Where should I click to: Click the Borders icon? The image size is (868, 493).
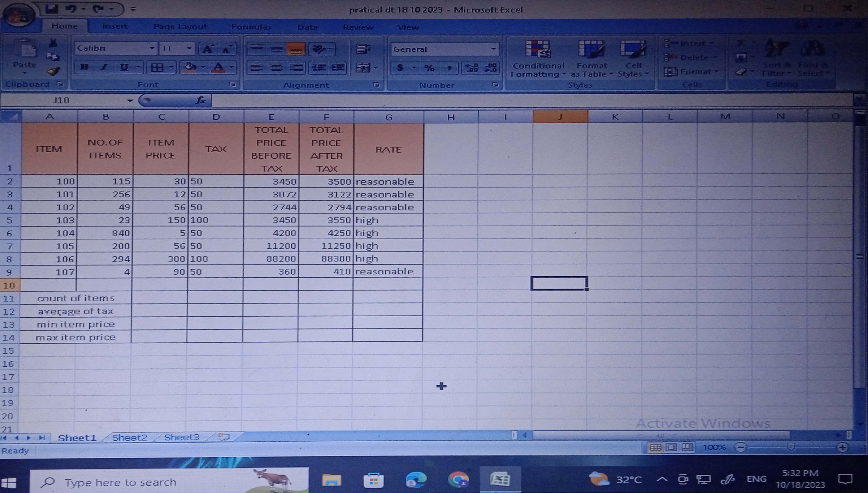coord(157,67)
